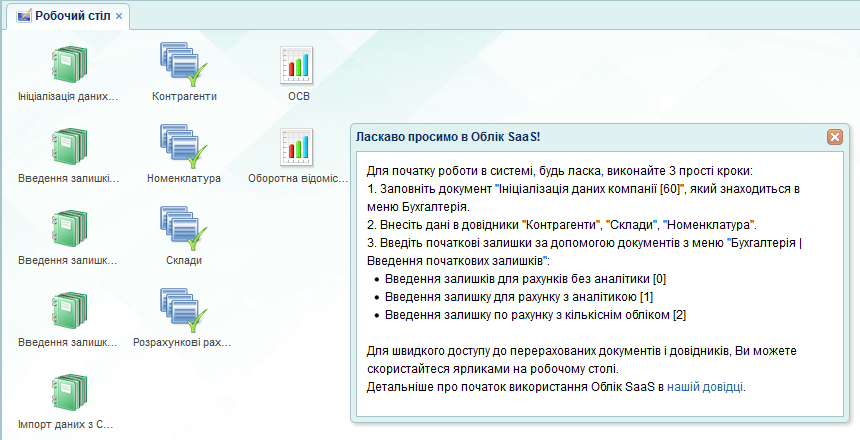Open the Контрагенти directory shortcut

[184, 65]
